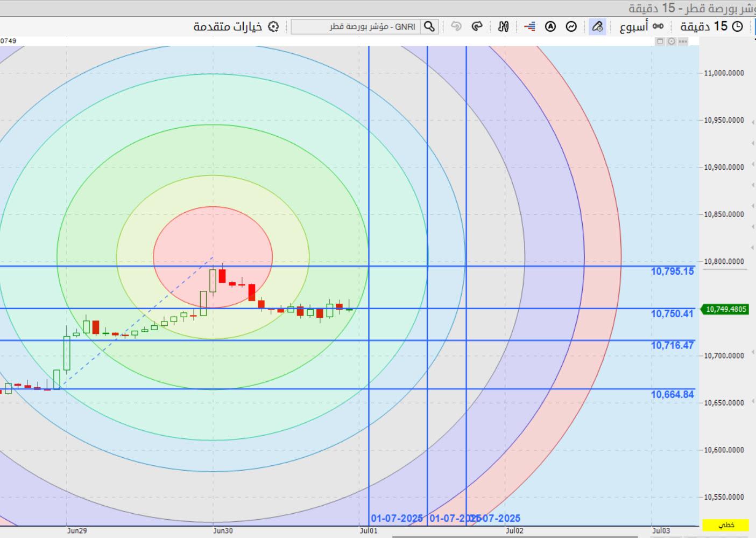
Task: Click the candlestick compare icon
Action: click(x=503, y=26)
